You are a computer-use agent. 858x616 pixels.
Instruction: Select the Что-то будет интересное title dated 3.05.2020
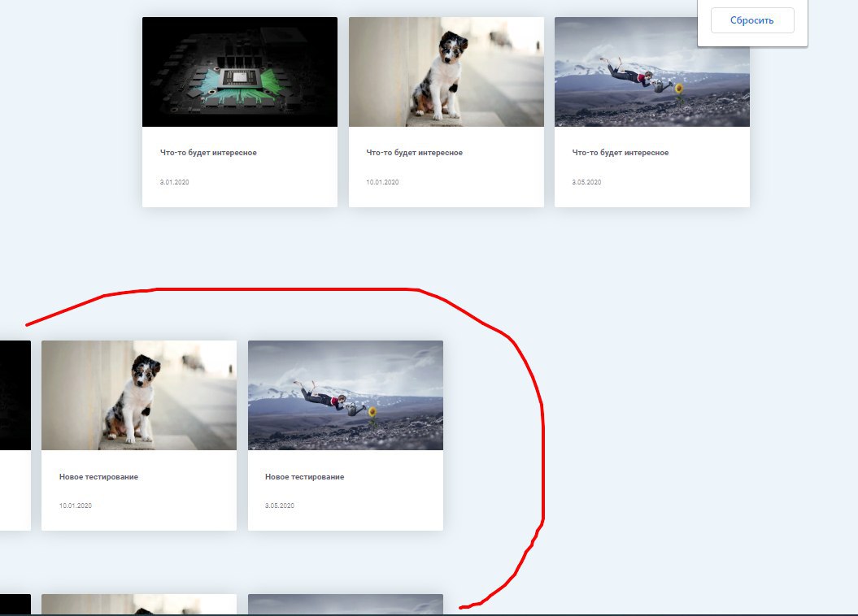(620, 153)
